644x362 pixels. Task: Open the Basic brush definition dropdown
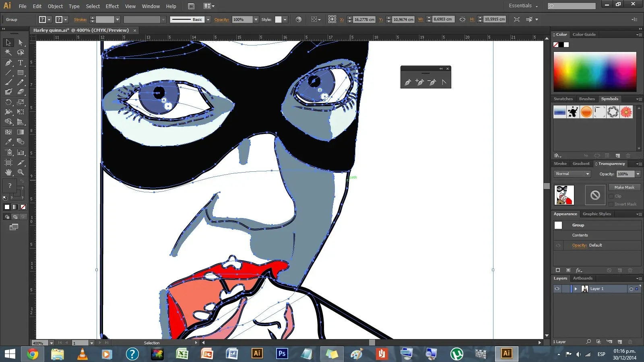(x=208, y=19)
